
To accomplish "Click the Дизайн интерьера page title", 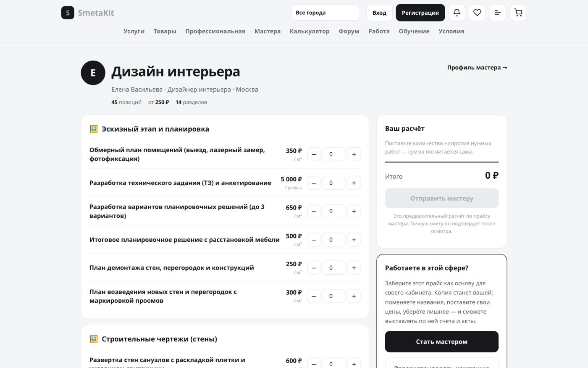I will (x=176, y=71).
